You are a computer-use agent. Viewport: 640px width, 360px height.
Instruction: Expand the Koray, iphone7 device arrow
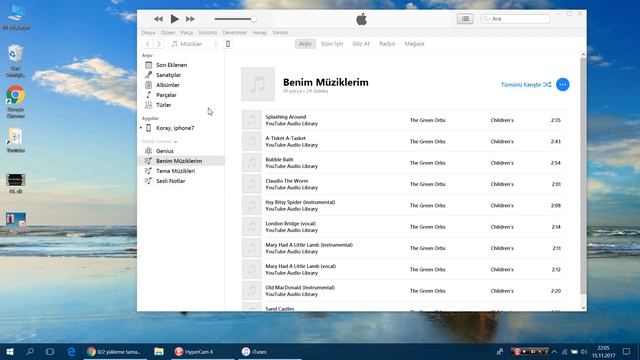tap(141, 128)
